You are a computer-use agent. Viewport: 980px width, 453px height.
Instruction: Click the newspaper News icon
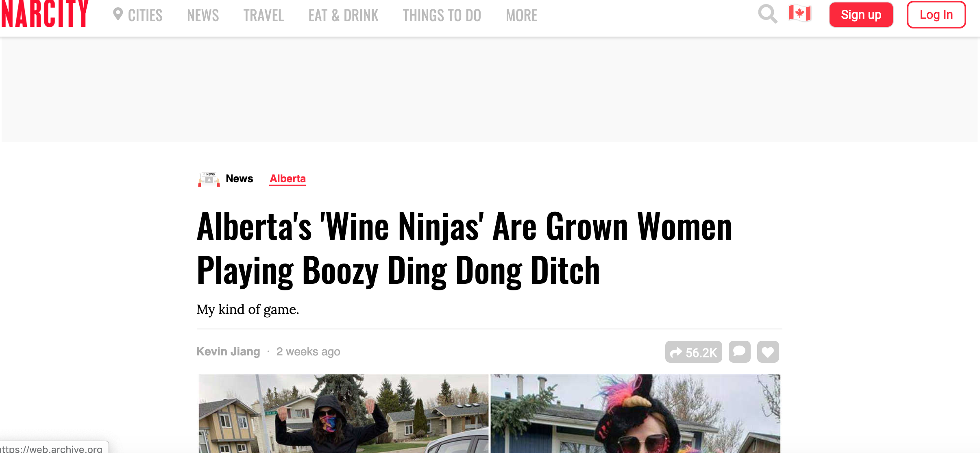(209, 179)
